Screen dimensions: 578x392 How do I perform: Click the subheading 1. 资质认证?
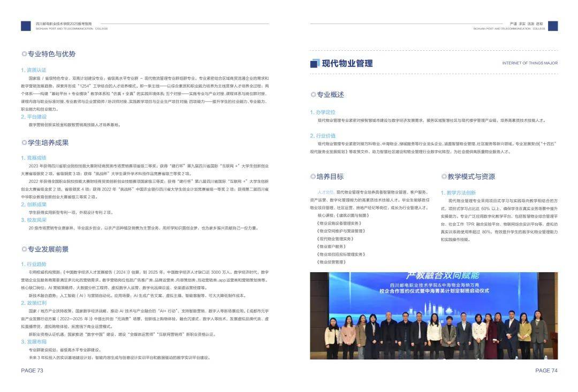(34, 70)
